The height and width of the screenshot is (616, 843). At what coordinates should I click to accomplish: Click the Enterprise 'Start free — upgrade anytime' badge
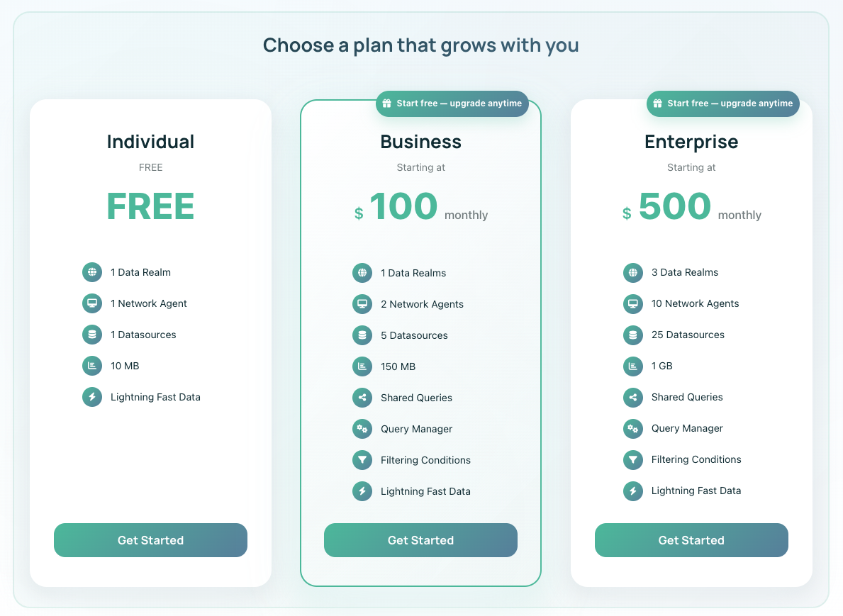coord(722,103)
